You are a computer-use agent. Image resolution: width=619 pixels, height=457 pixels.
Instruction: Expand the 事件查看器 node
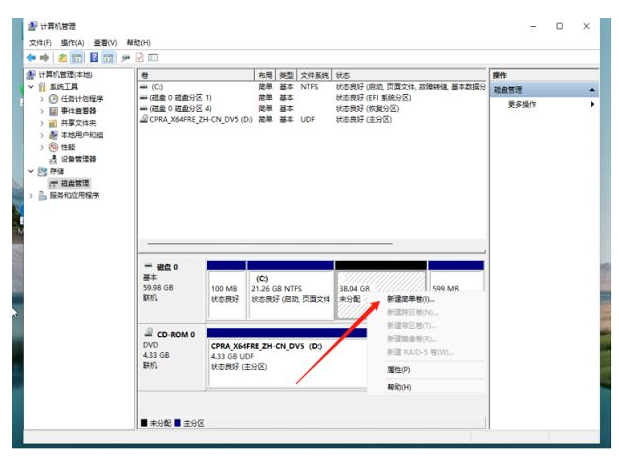pyautogui.click(x=42, y=111)
